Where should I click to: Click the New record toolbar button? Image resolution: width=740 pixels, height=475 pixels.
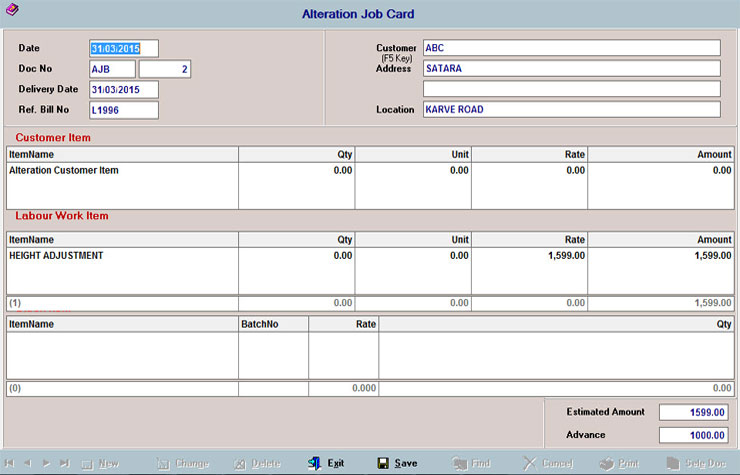tap(100, 463)
